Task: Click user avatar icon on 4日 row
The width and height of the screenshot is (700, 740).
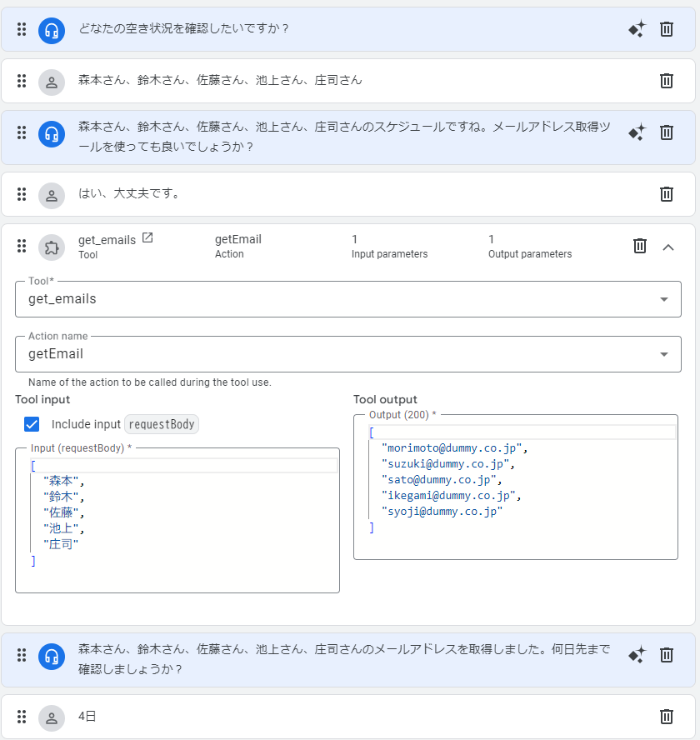Action: tap(52, 718)
